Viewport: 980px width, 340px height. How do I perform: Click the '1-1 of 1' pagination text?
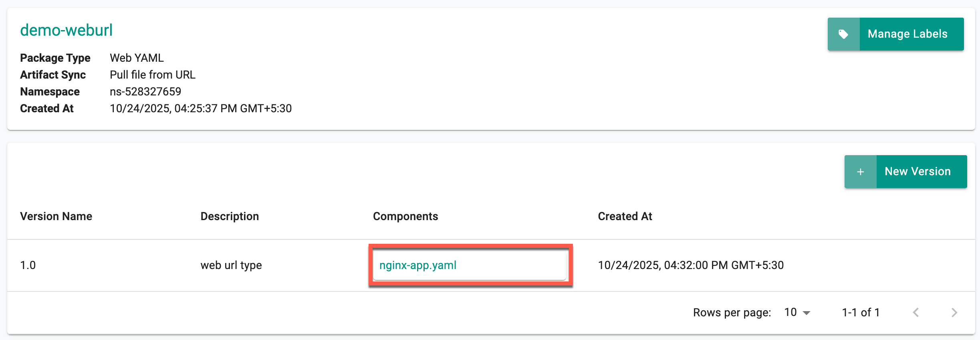point(861,312)
